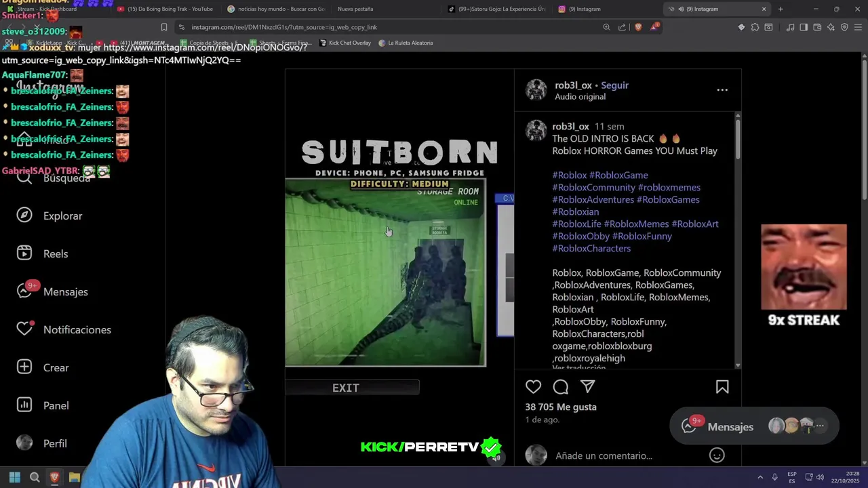This screenshot has height=488, width=868.
Task: Switch to noticias hoy mundo Google tab
Action: [276, 9]
